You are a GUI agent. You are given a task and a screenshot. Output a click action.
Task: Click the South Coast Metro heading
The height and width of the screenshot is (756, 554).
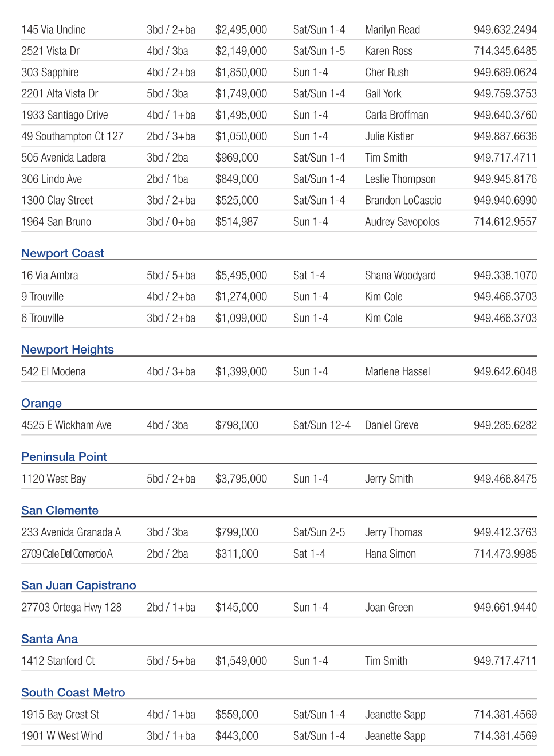pyautogui.click(x=73, y=692)
